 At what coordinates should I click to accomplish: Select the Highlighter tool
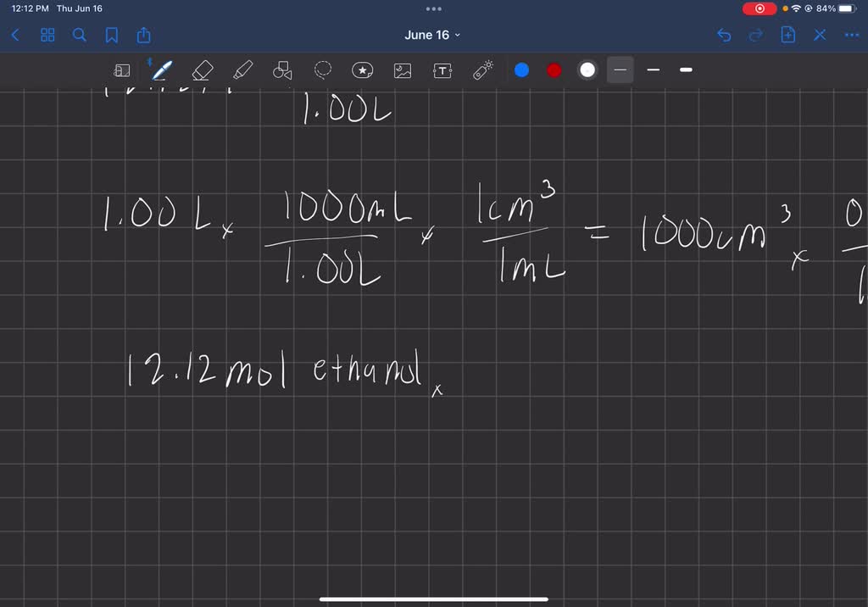click(x=242, y=70)
